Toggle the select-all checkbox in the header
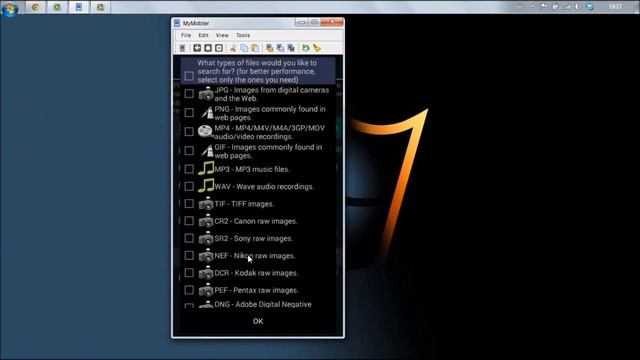This screenshot has width=640, height=360. tap(189, 76)
